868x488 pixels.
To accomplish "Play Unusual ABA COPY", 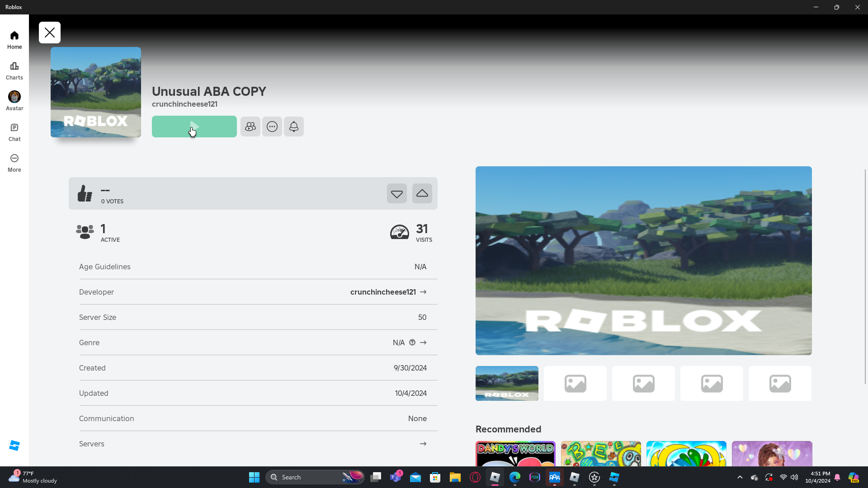I will [x=194, y=127].
